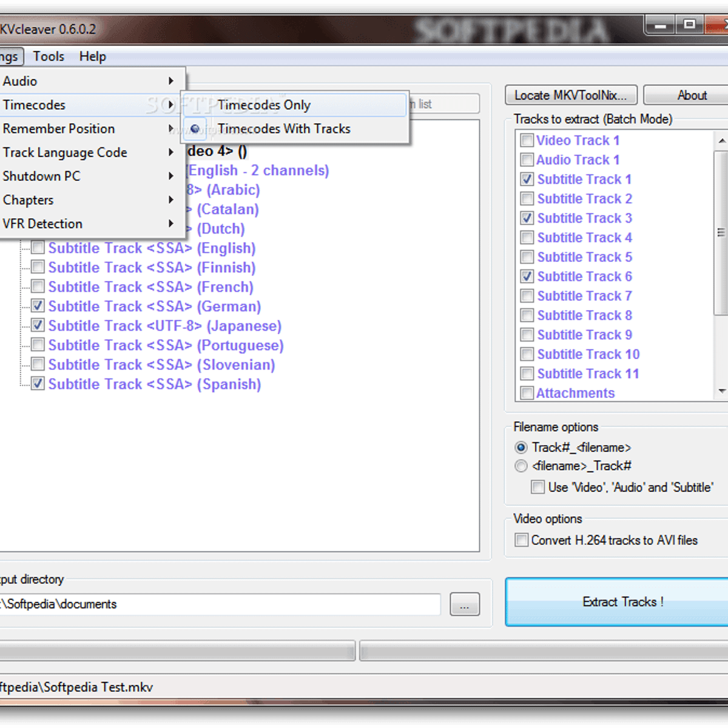Open the output directory browse dialog
Image resolution: width=728 pixels, height=728 pixels.
pyautogui.click(x=465, y=604)
